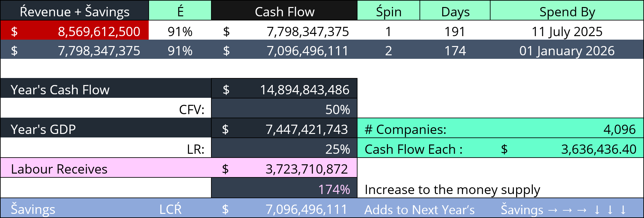Click the "01 January 2026" date cell
644x218 pixels.
(x=567, y=51)
